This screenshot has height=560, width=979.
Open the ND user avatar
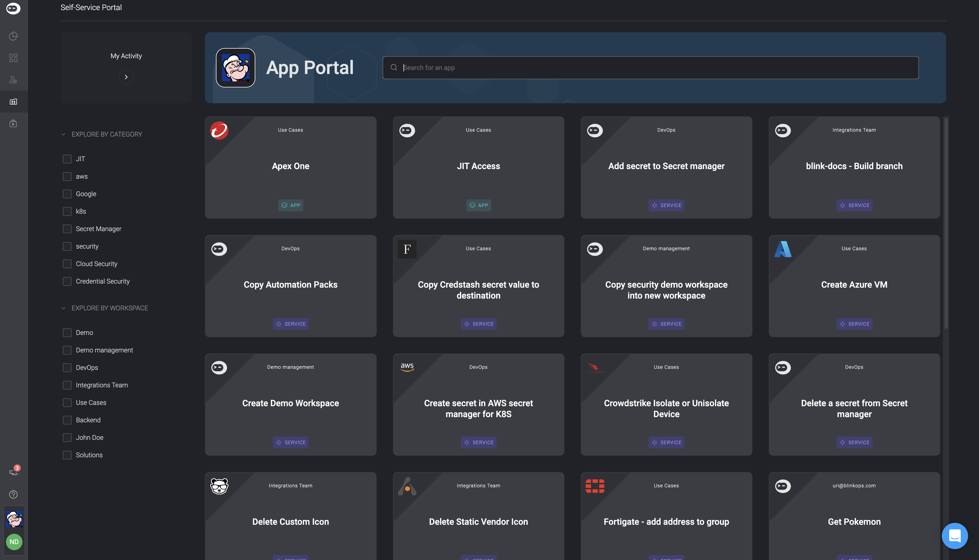click(14, 542)
